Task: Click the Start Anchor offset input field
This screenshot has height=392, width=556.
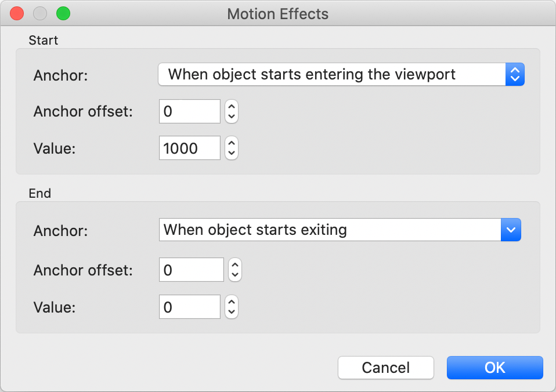Action: [190, 111]
